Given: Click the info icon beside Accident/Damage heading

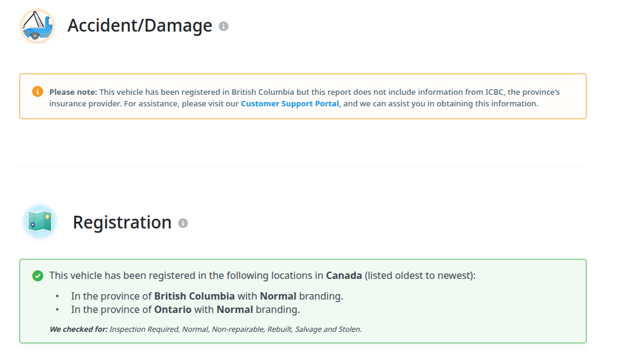Looking at the screenshot, I should [224, 26].
